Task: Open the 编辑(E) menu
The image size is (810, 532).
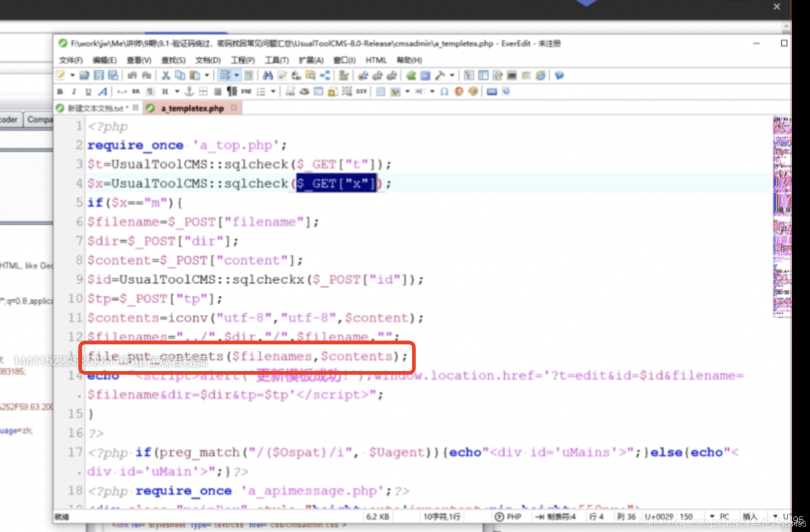Action: coord(104,60)
